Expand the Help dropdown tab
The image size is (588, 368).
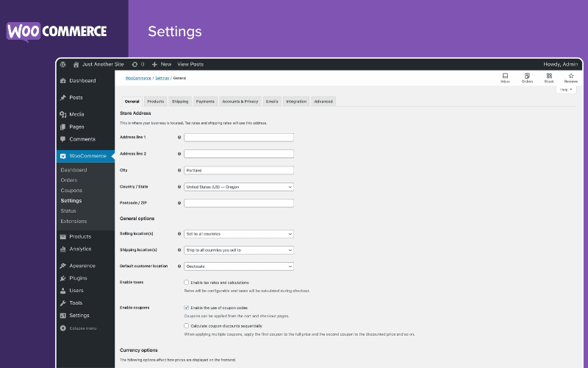point(566,90)
